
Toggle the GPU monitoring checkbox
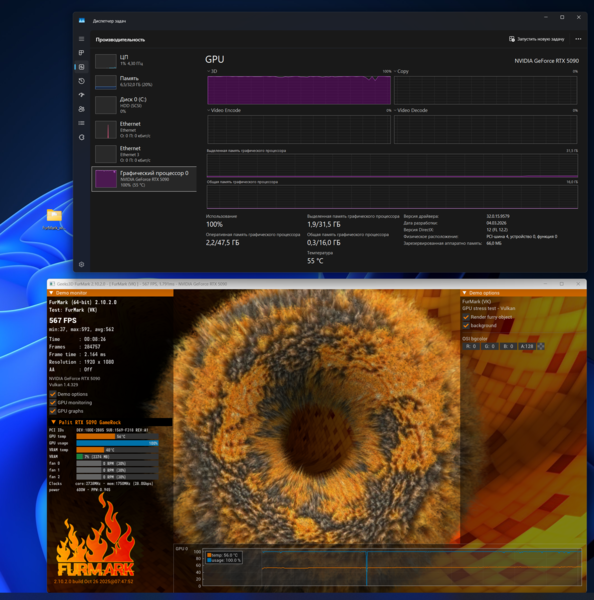53,403
